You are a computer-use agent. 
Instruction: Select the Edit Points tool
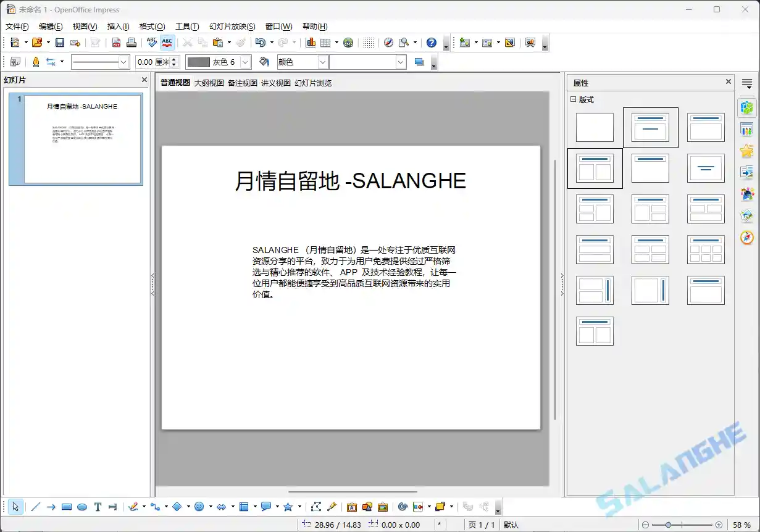point(317,506)
